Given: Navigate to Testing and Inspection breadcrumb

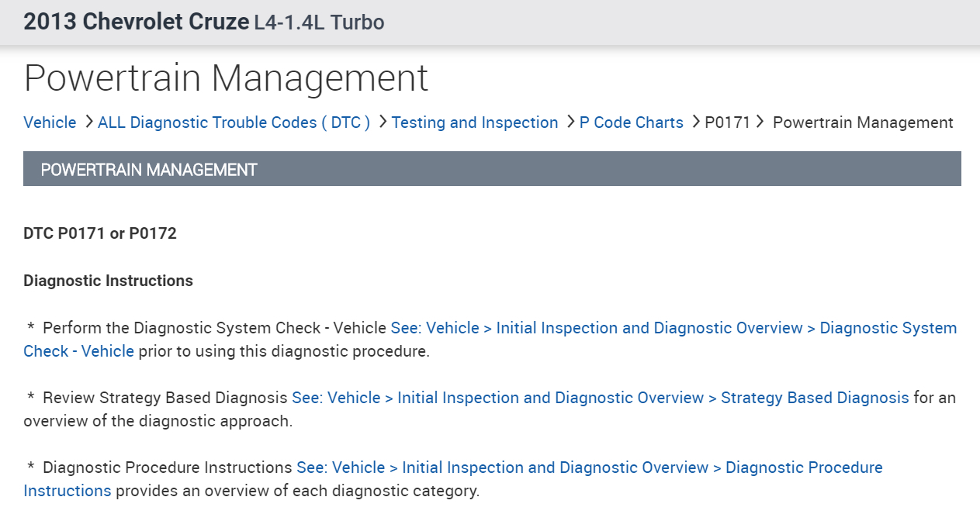Looking at the screenshot, I should coord(475,122).
